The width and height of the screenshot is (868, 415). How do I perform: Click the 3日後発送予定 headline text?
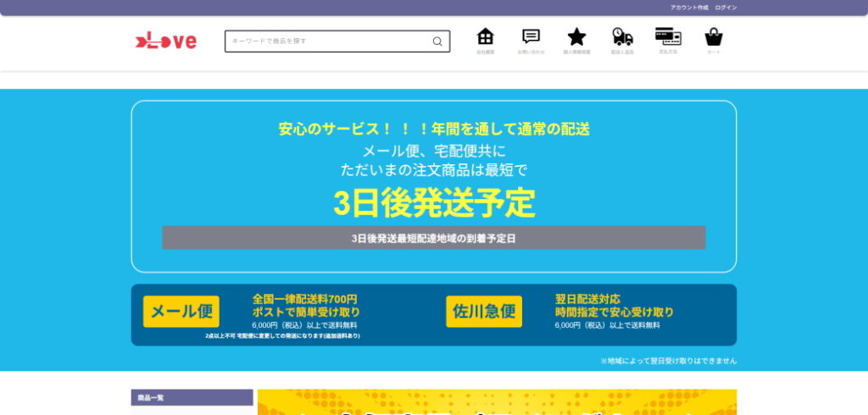point(433,203)
